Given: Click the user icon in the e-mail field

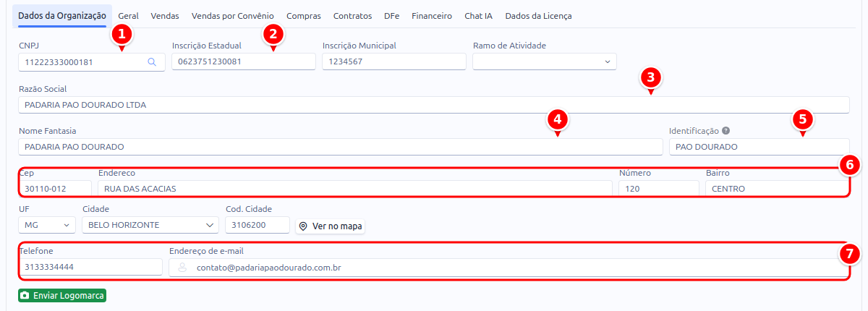Looking at the screenshot, I should pos(182,268).
